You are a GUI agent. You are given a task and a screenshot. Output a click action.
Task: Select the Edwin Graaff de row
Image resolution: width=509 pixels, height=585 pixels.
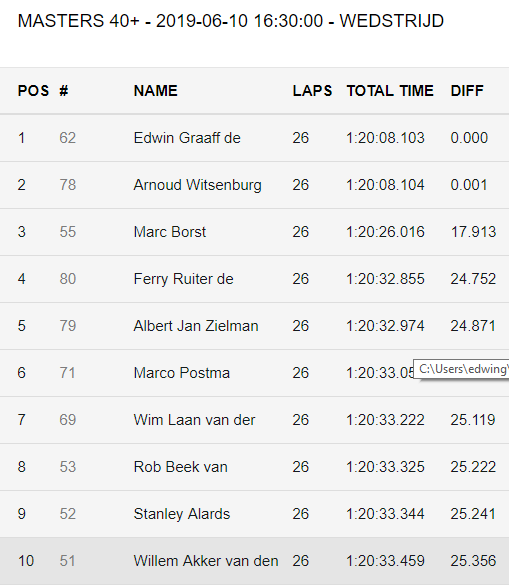(x=254, y=138)
